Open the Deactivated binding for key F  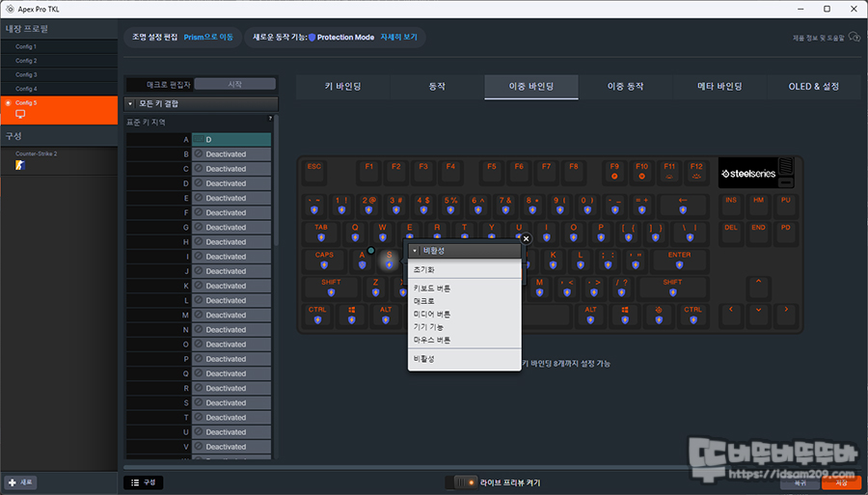tap(231, 212)
